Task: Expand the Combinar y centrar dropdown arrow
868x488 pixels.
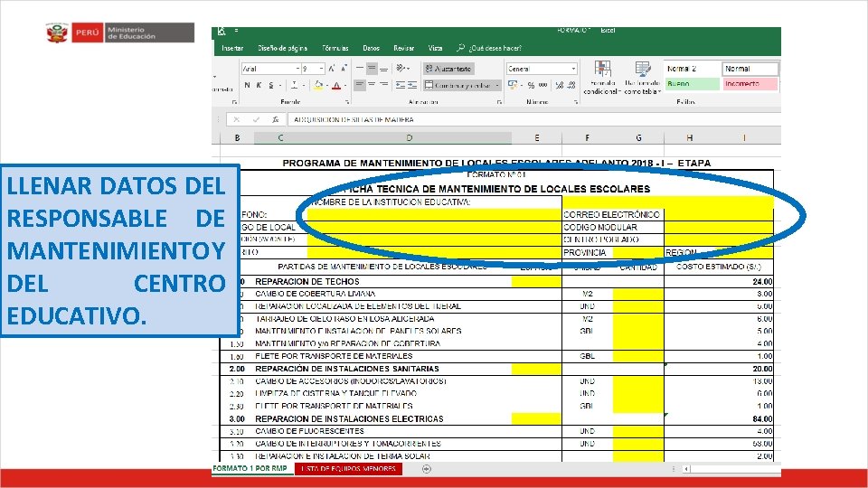Action: point(497,85)
